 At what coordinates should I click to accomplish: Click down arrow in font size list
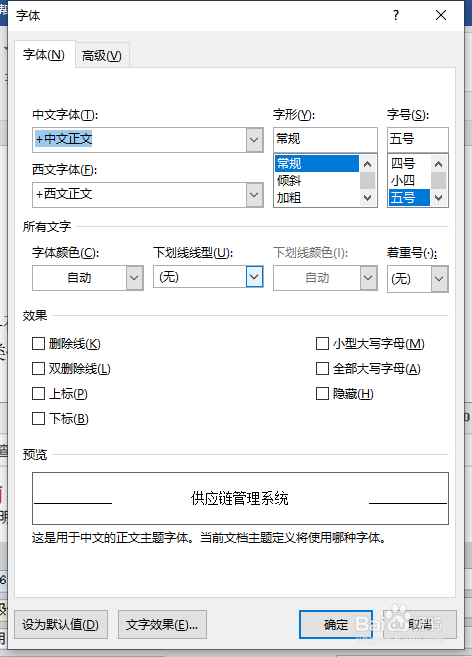pos(438,198)
